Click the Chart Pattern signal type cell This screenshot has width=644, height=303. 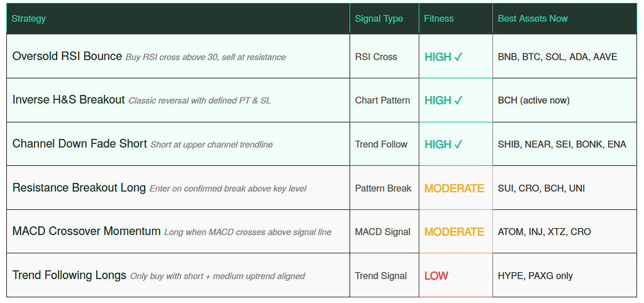[382, 100]
